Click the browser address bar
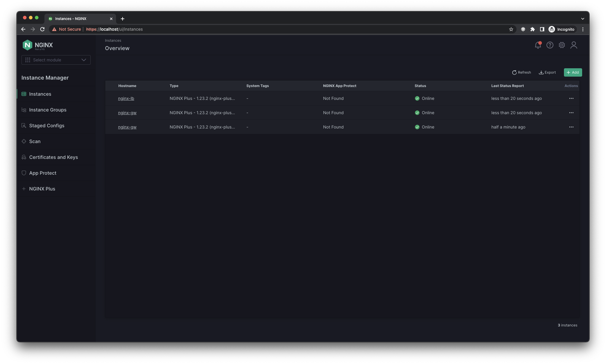The height and width of the screenshot is (364, 606). [x=268, y=29]
